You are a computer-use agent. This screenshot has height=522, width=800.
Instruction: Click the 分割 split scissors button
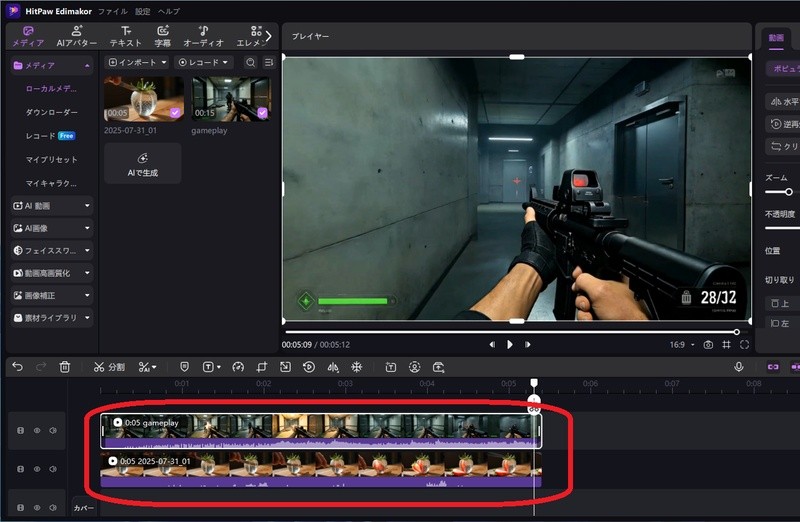[x=109, y=367]
